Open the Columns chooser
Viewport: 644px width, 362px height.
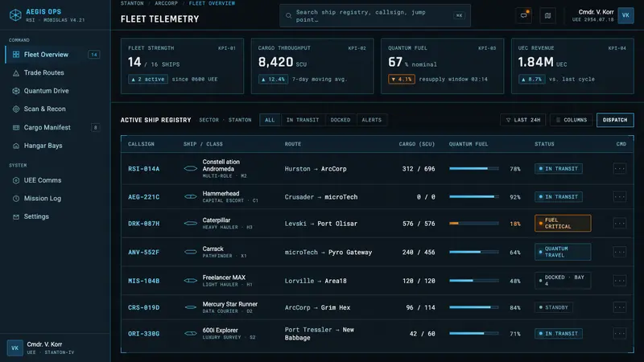[x=572, y=120]
